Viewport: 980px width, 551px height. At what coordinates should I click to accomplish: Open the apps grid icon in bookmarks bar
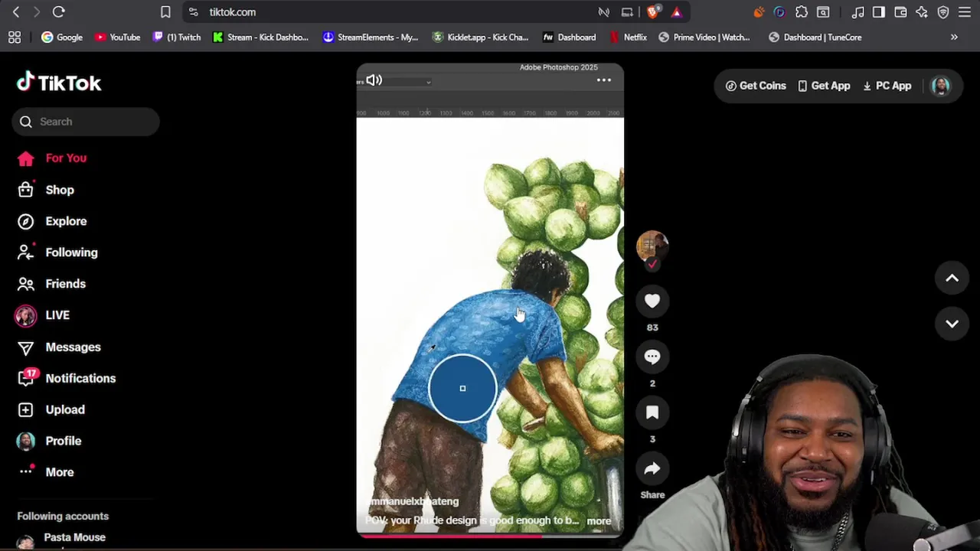(15, 37)
